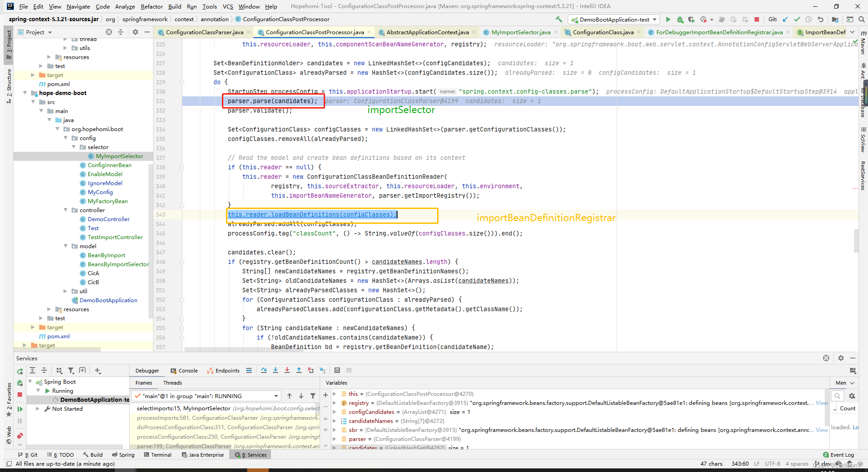This screenshot has width=868, height=472.
Task: Filter frames with the funnel icon
Action: coord(313,396)
